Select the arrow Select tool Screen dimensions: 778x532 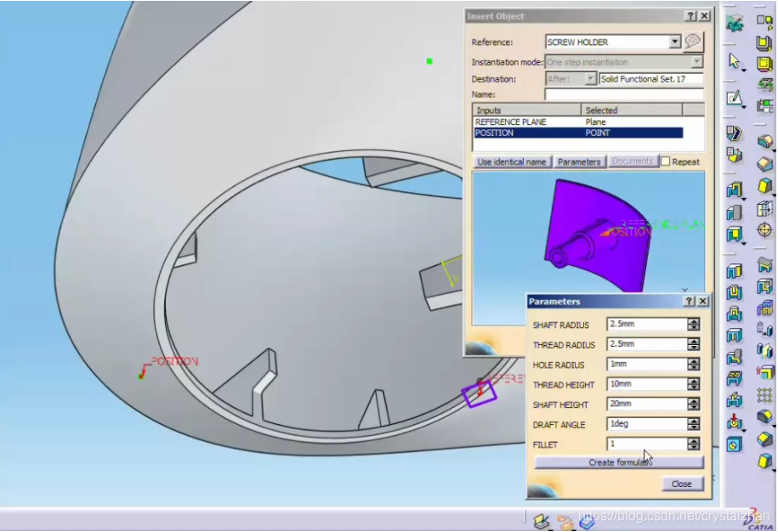[x=735, y=61]
